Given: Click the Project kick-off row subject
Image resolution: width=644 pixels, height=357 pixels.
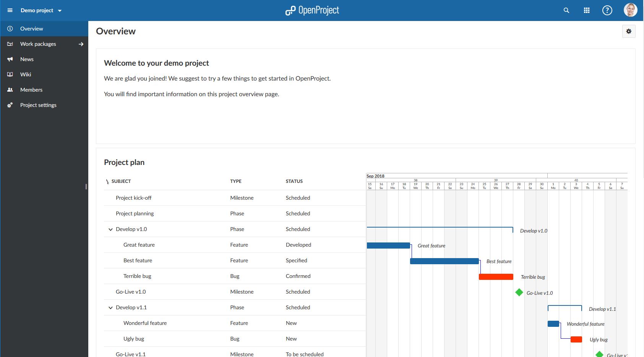Looking at the screenshot, I should 133,198.
